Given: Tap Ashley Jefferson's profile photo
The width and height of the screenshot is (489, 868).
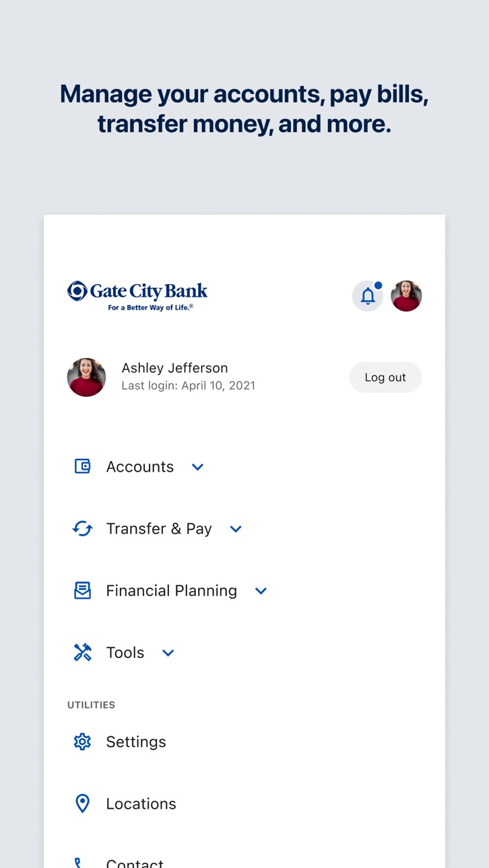Looking at the screenshot, I should [x=86, y=377].
